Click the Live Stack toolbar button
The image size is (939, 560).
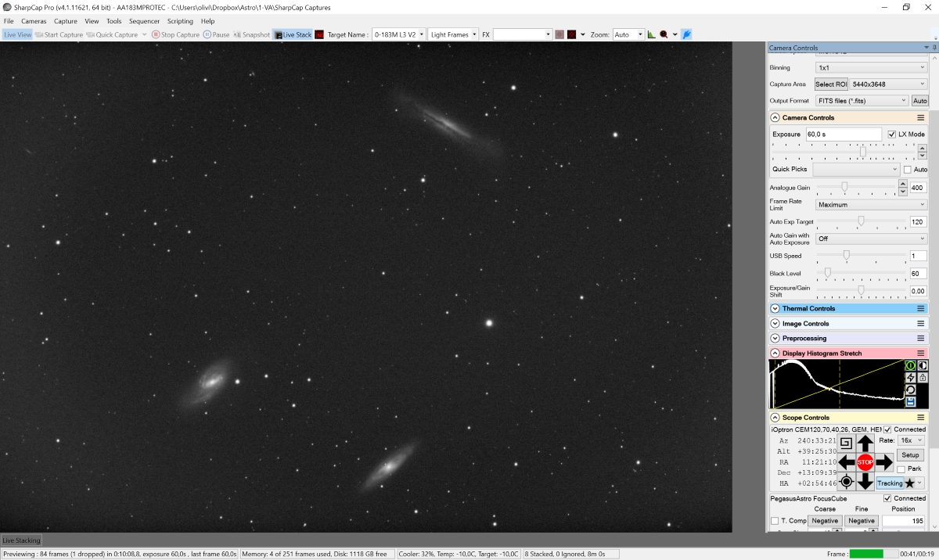point(293,34)
